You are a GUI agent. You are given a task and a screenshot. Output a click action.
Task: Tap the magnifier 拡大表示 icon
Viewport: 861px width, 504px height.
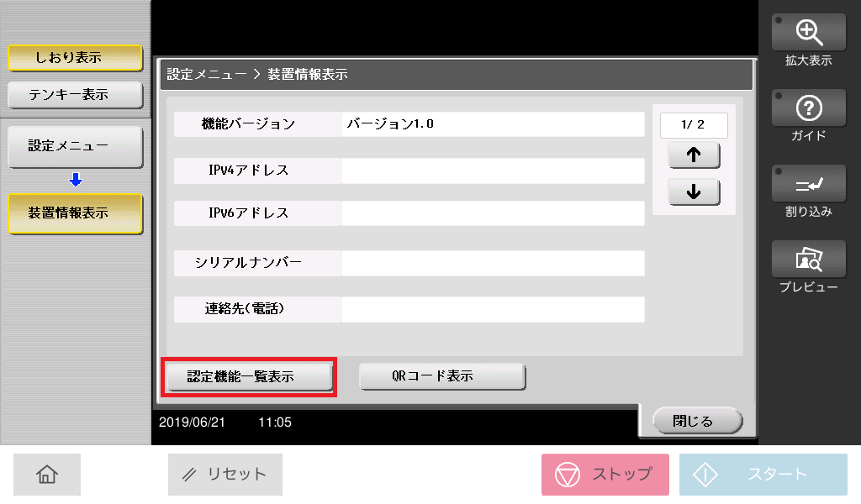click(x=808, y=32)
